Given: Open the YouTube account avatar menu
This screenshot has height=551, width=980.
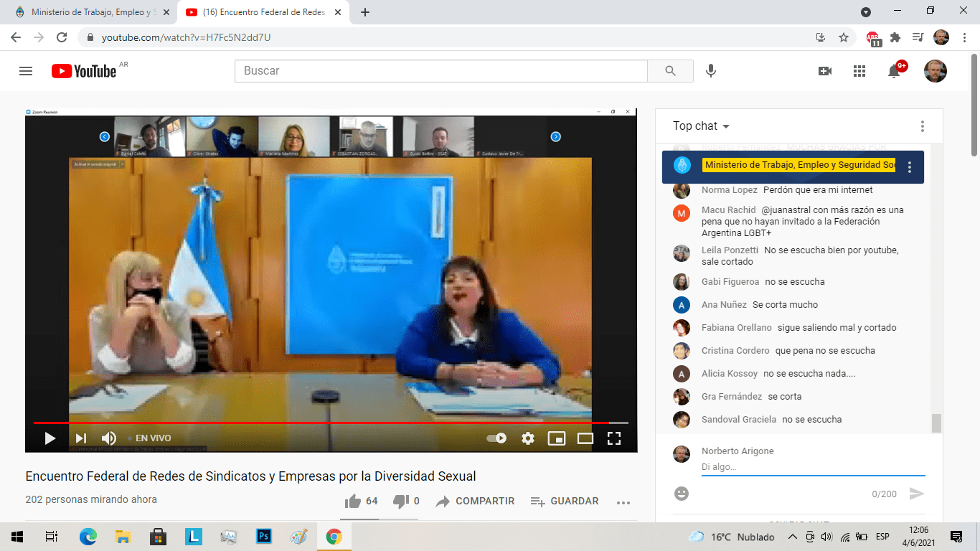Looking at the screenshot, I should pos(936,71).
